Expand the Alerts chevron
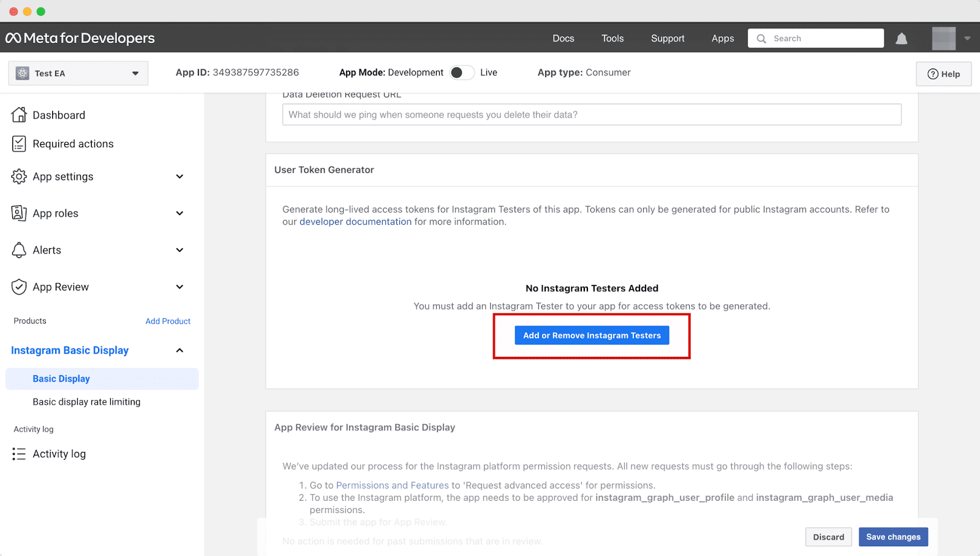Image resolution: width=980 pixels, height=556 pixels. pos(179,250)
